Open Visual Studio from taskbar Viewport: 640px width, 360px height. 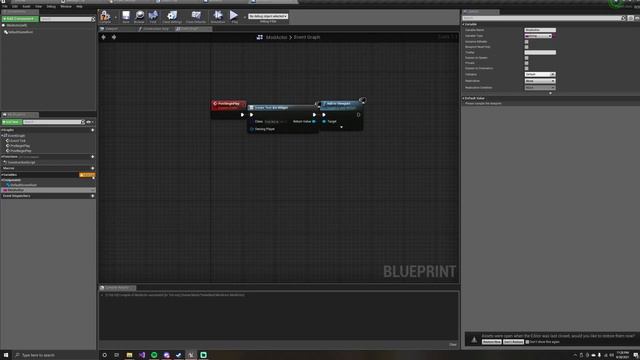142,355
